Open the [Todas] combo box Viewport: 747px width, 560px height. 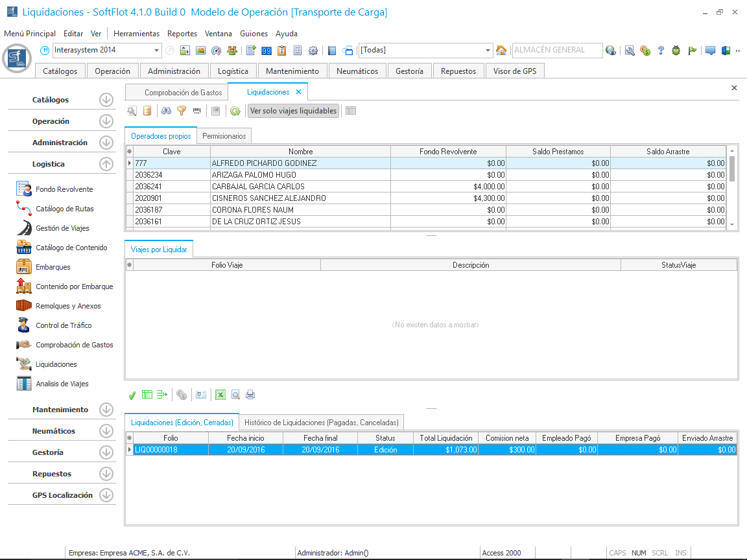coord(488,51)
